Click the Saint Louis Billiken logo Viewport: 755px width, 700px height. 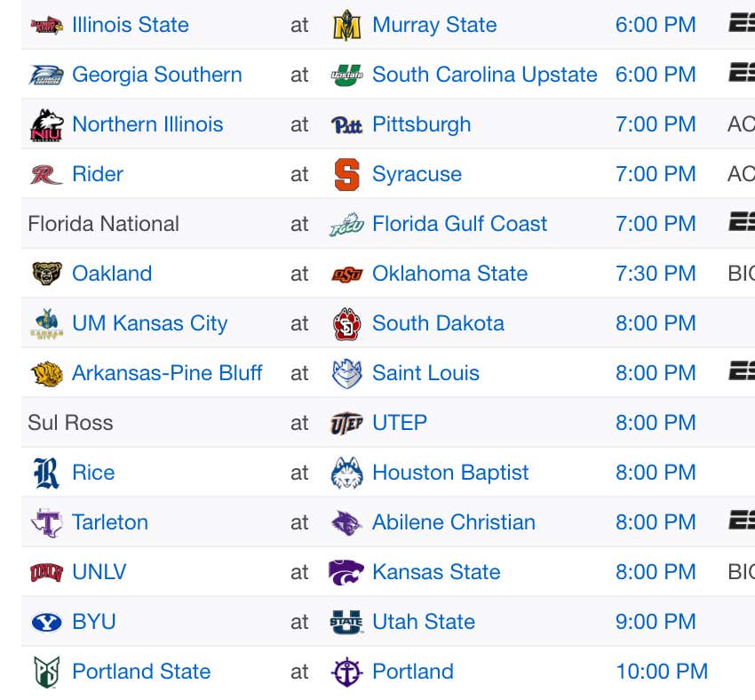[x=346, y=373]
